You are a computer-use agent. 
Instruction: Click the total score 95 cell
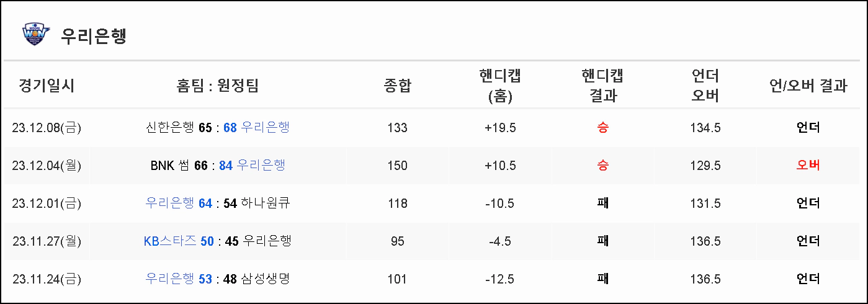[x=397, y=241]
